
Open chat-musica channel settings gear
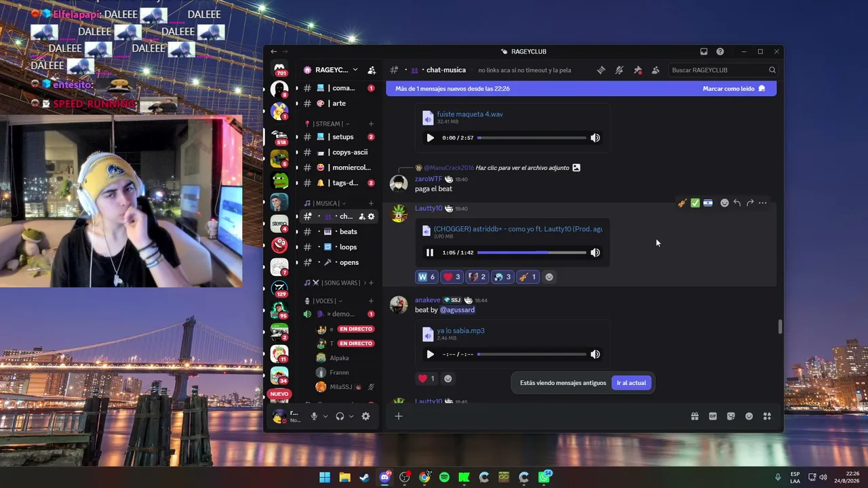click(x=372, y=216)
